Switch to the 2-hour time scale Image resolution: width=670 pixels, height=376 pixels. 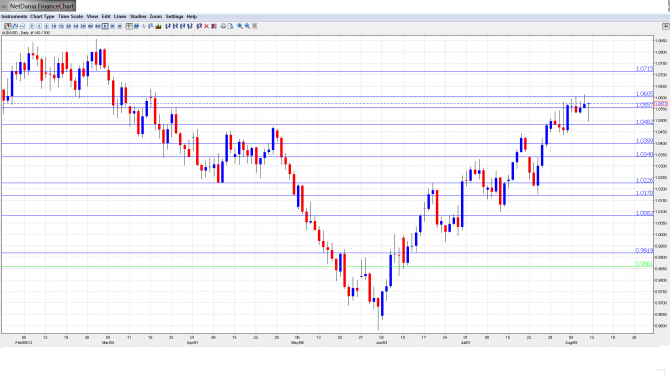83,26
